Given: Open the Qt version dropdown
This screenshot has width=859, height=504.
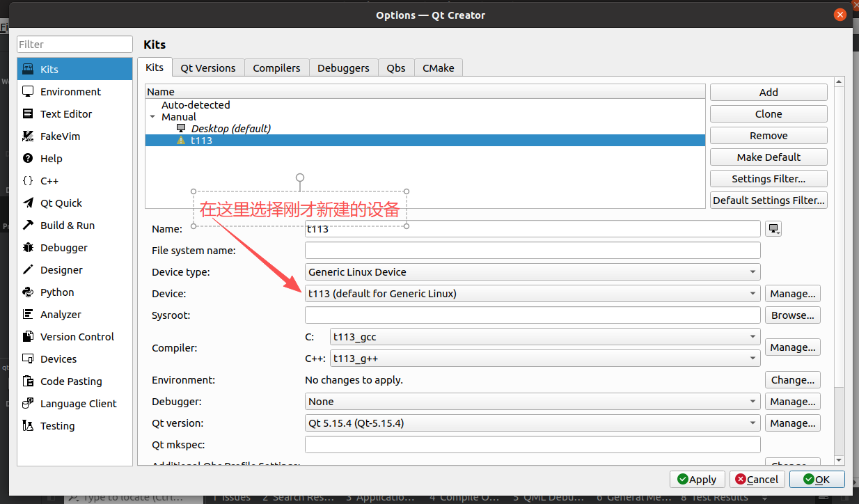Looking at the screenshot, I should 533,423.
